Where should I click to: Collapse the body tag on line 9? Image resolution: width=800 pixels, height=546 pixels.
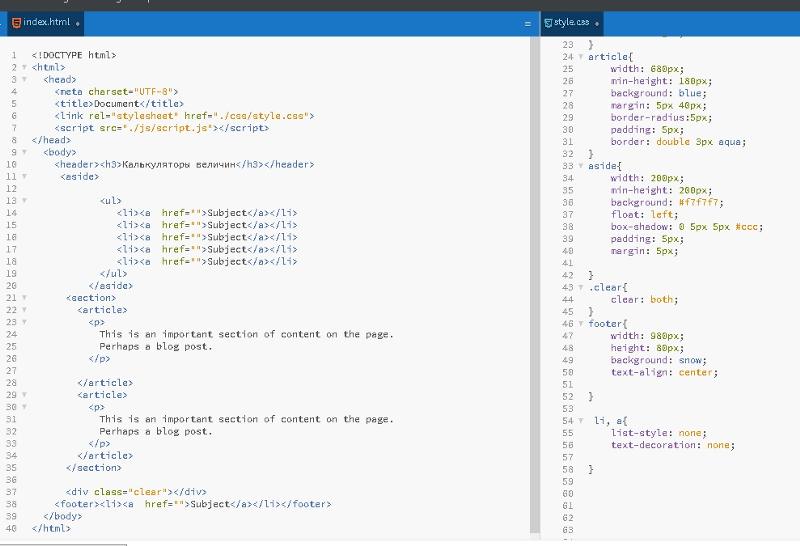click(24, 152)
